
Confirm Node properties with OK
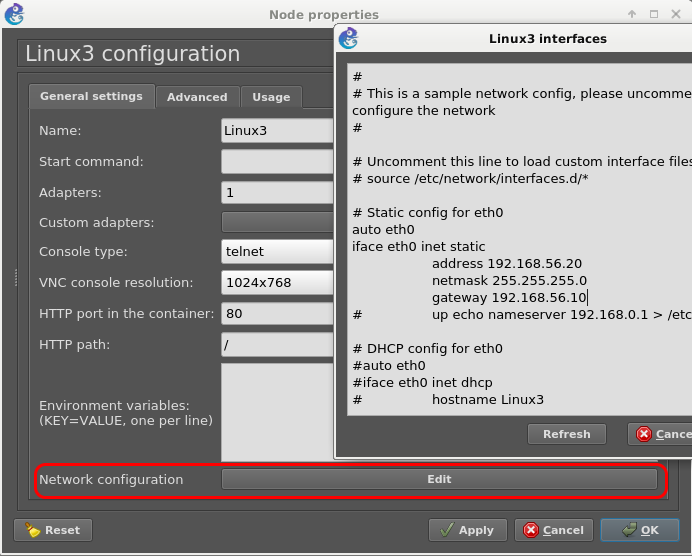(x=640, y=530)
